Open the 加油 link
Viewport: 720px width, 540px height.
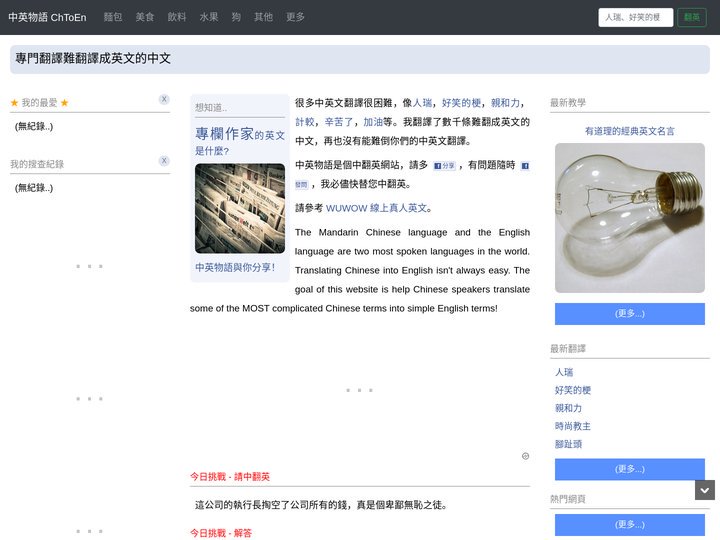[x=373, y=122]
